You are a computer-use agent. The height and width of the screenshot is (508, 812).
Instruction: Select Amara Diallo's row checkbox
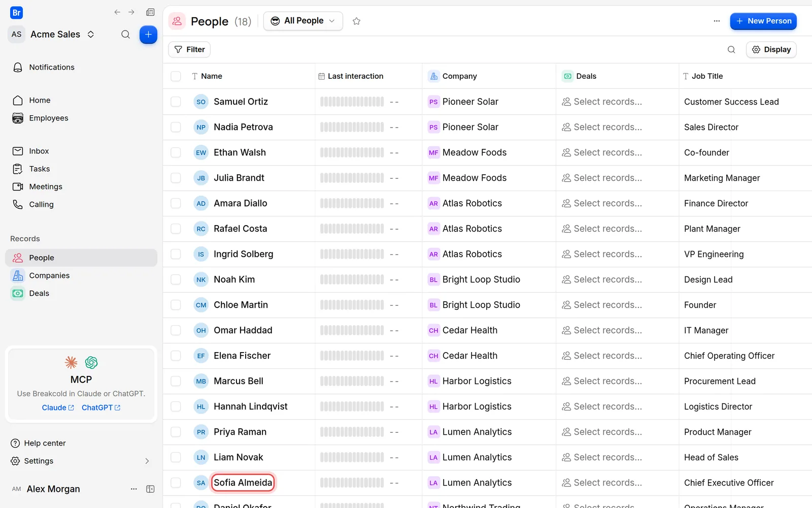tap(176, 203)
